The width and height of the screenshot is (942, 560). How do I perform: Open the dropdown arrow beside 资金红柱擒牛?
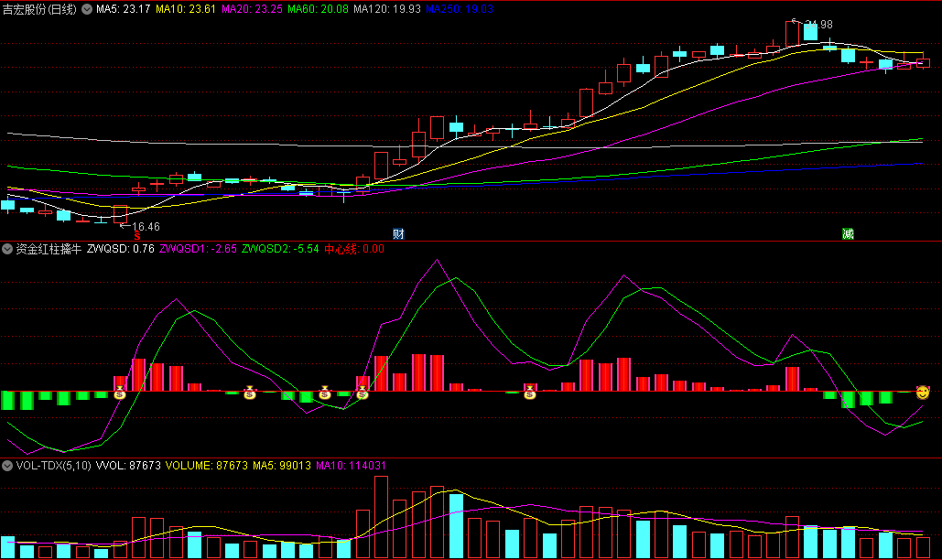pos(7,249)
